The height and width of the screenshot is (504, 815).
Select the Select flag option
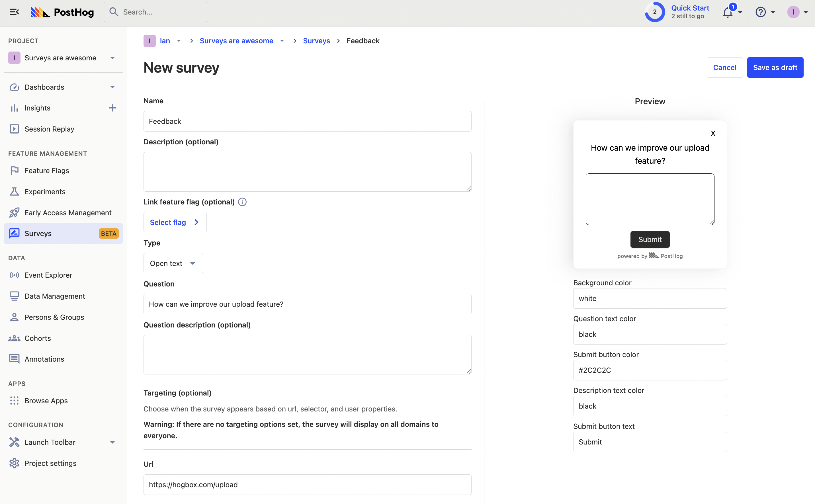click(174, 222)
